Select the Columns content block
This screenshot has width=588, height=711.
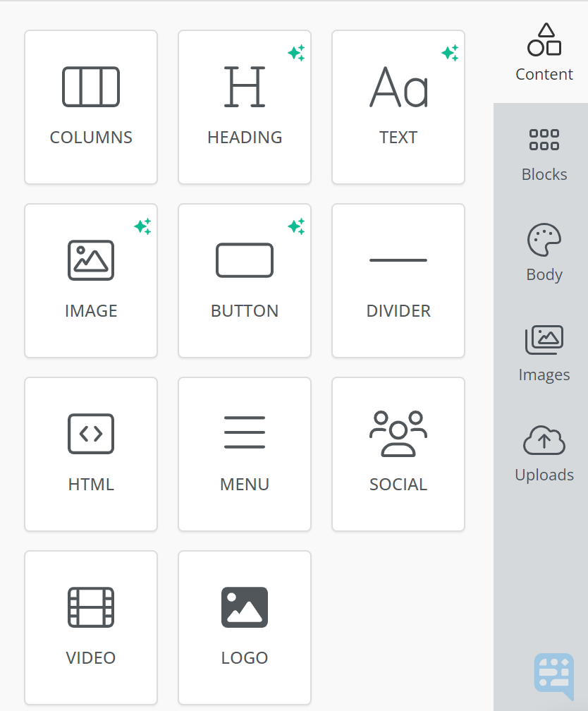point(90,107)
